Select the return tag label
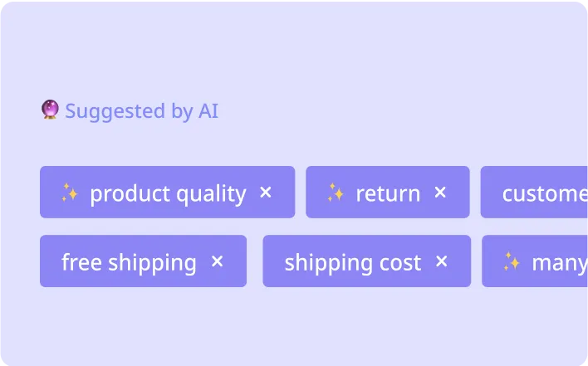The height and width of the screenshot is (366, 588). tap(388, 193)
